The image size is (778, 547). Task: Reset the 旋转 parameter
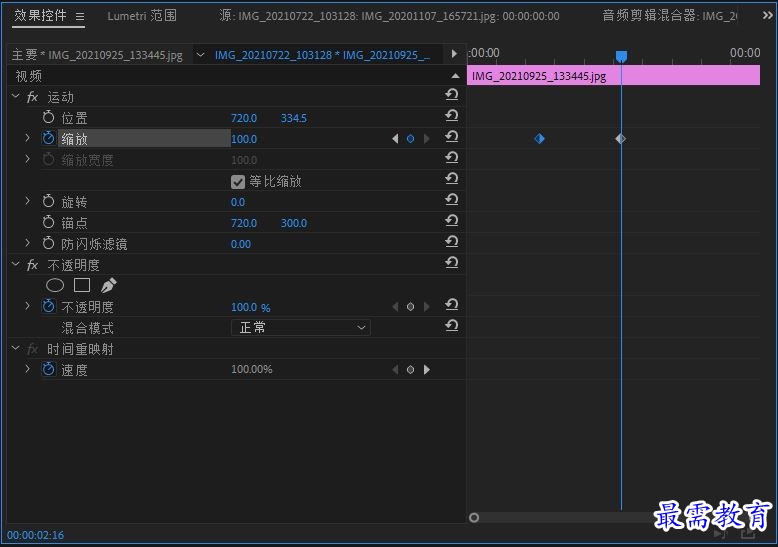[x=452, y=200]
